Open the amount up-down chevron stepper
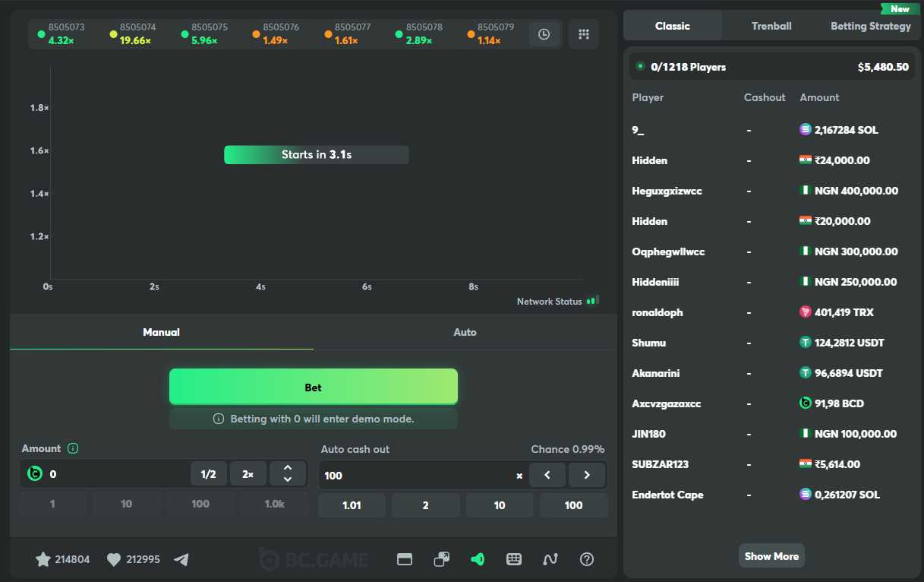 (288, 474)
